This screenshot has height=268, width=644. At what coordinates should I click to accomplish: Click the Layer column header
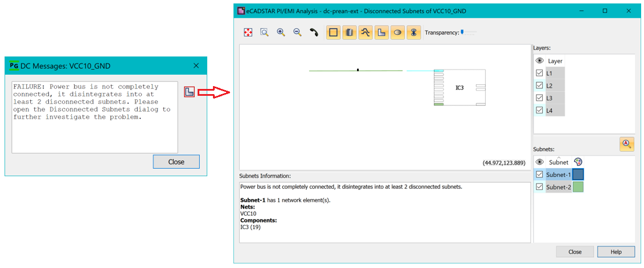555,61
